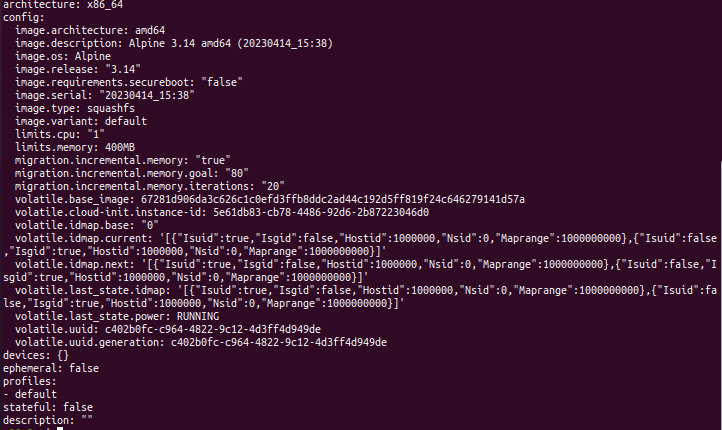Click the image.type squashfs value
This screenshot has width=722, height=430.
[111, 108]
